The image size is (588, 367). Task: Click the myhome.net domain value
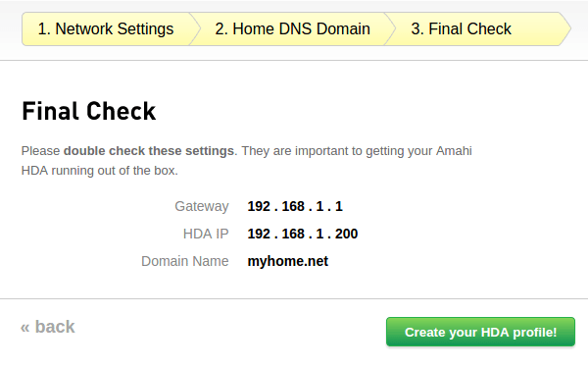(287, 261)
